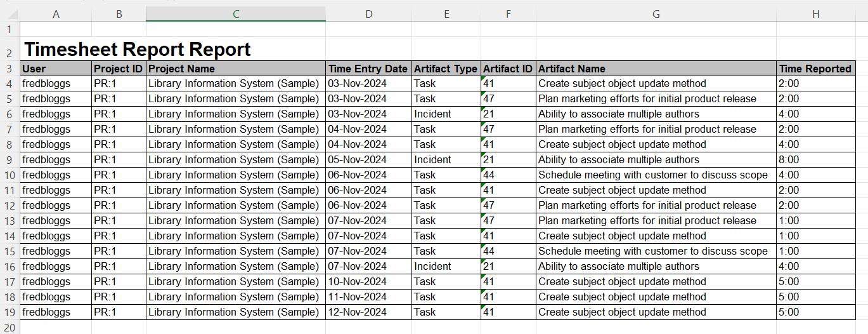This screenshot has width=868, height=334.
Task: Select the PR:1 cell in row 12
Action: point(105,206)
